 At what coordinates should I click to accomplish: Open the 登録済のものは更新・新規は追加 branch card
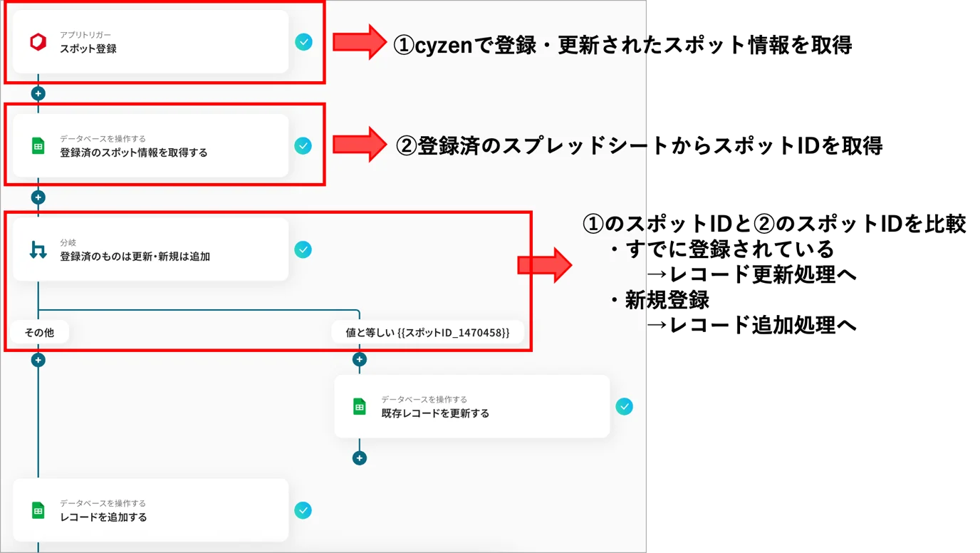(x=151, y=249)
